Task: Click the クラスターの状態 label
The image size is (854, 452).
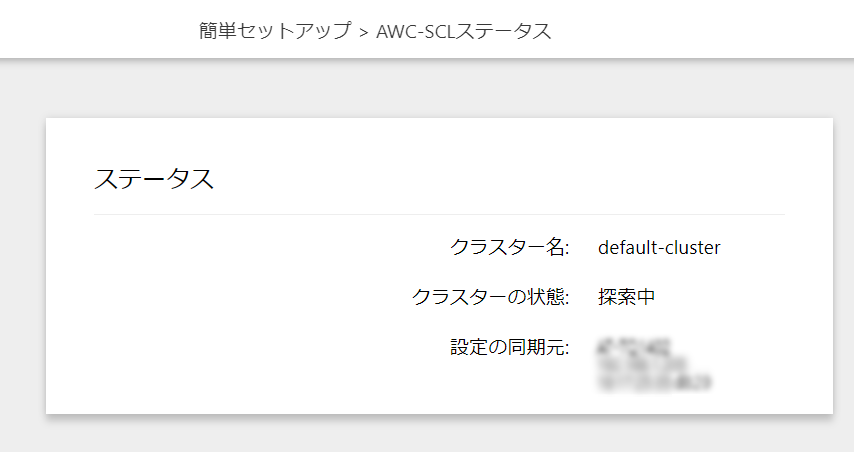Action: click(490, 297)
